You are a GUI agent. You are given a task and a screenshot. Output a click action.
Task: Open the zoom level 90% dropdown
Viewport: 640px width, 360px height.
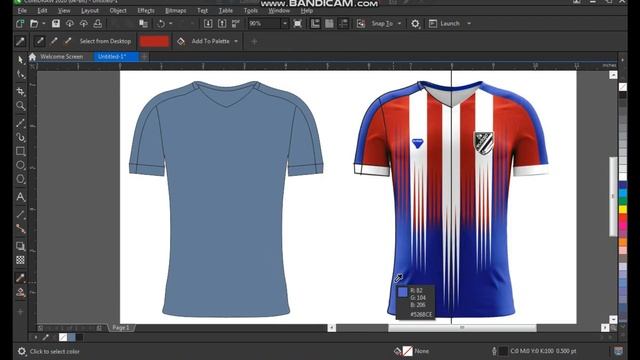point(285,24)
